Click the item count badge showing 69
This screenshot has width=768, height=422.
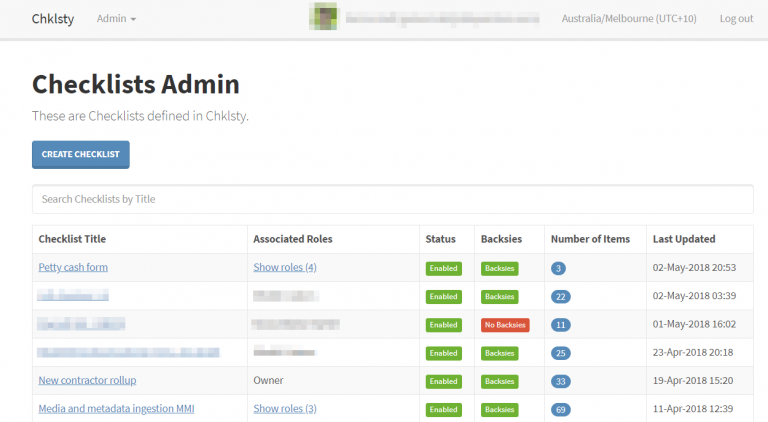coord(561,409)
